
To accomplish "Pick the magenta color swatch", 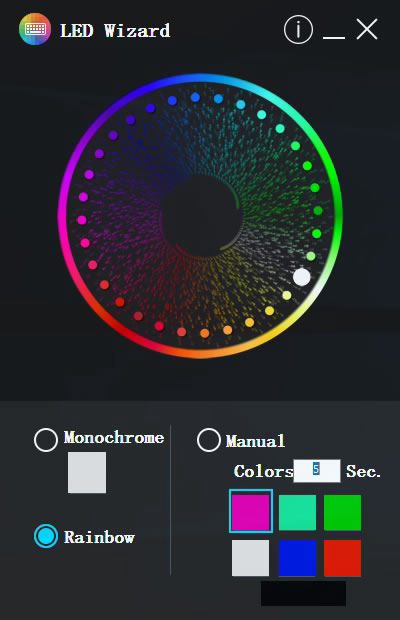I will 251,511.
